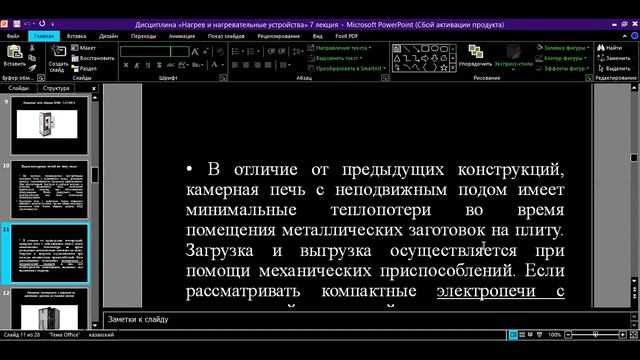
Task: Click the zoom slider handle in status bar
Action: click(596, 335)
